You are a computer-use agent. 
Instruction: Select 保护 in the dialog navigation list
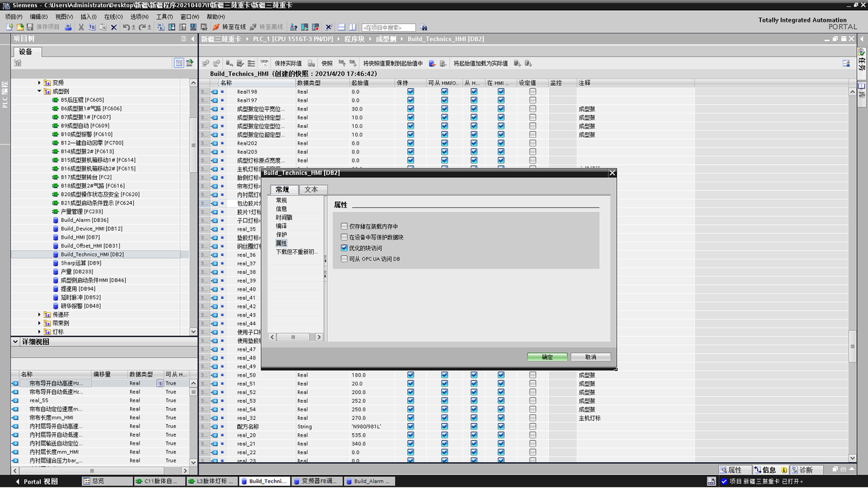click(x=281, y=234)
